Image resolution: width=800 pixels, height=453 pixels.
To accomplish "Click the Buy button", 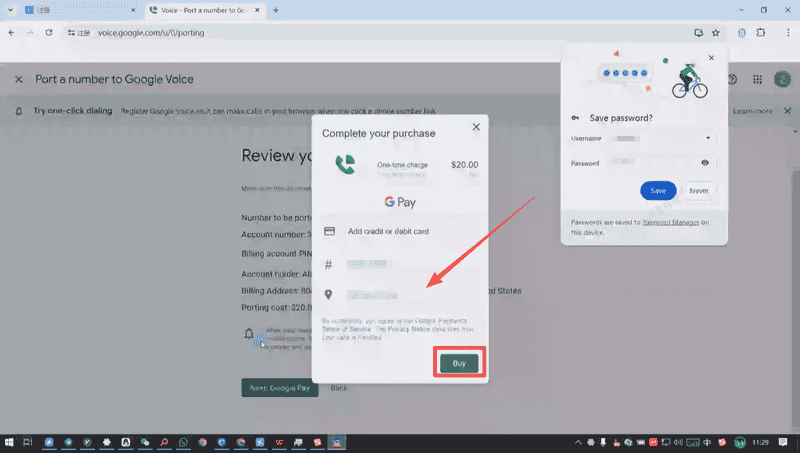I will [459, 363].
